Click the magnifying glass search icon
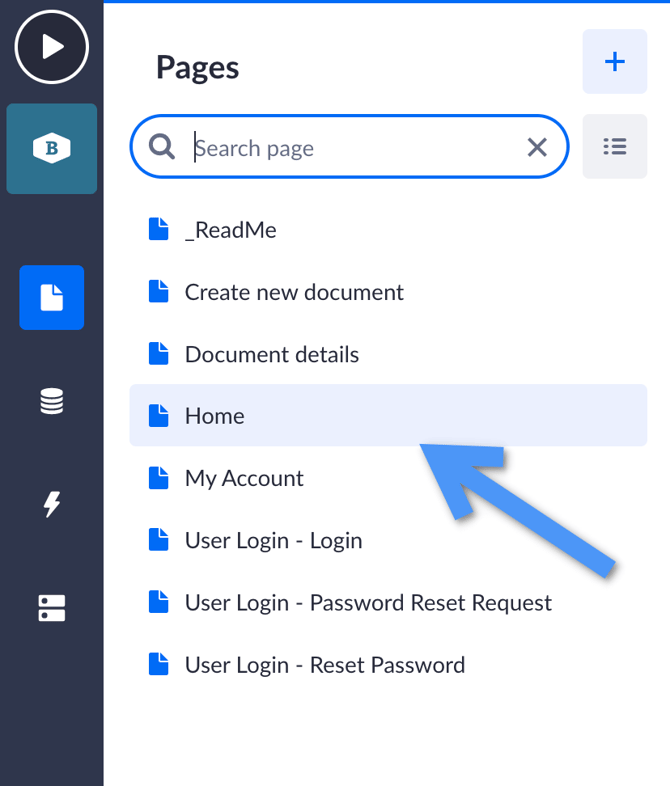Screen dimensions: 670x786 (162, 148)
